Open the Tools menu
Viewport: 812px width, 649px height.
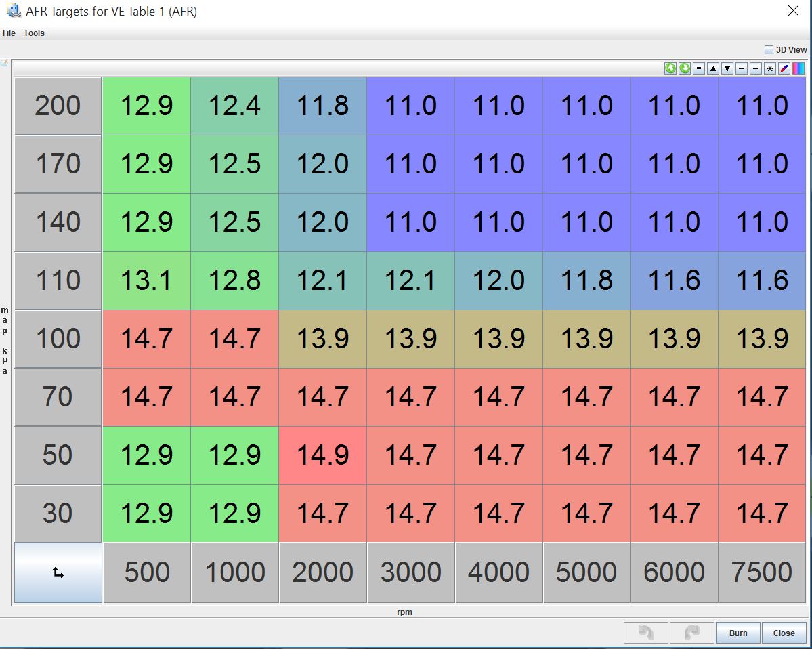point(34,33)
